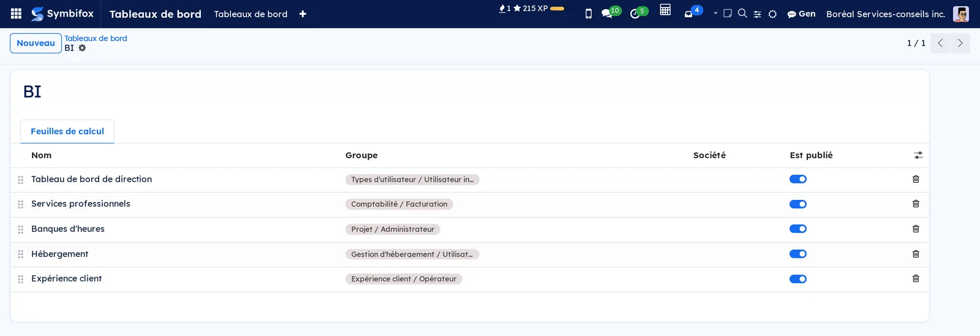Click the 1 / 1 pager counter
Viewport: 980px width, 336px height.
[916, 43]
